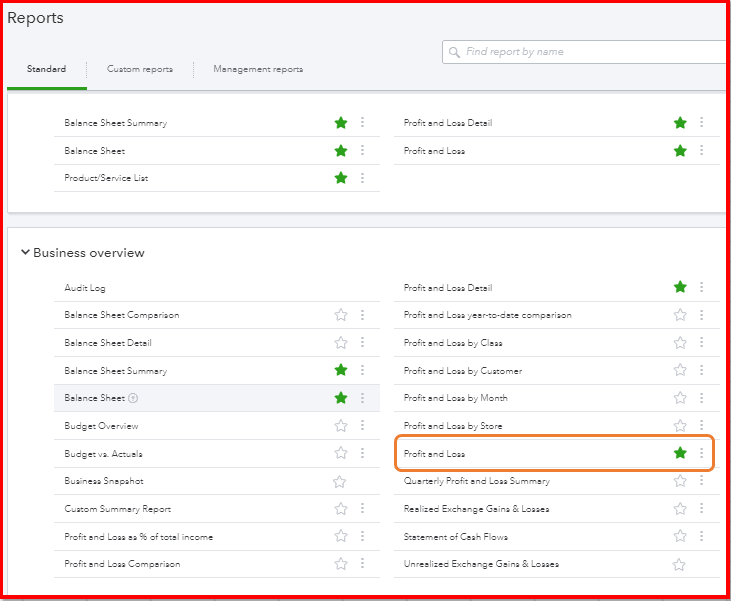
Task: Open the Statement of Cash Flows report
Action: [x=455, y=537]
